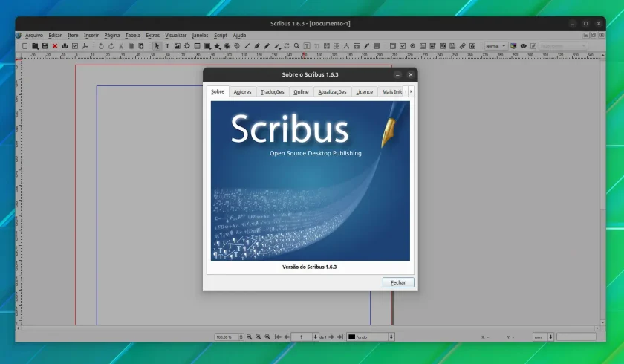Image resolution: width=624 pixels, height=364 pixels.
Task: Click the black Fundo layer color swatch
Action: coord(352,337)
